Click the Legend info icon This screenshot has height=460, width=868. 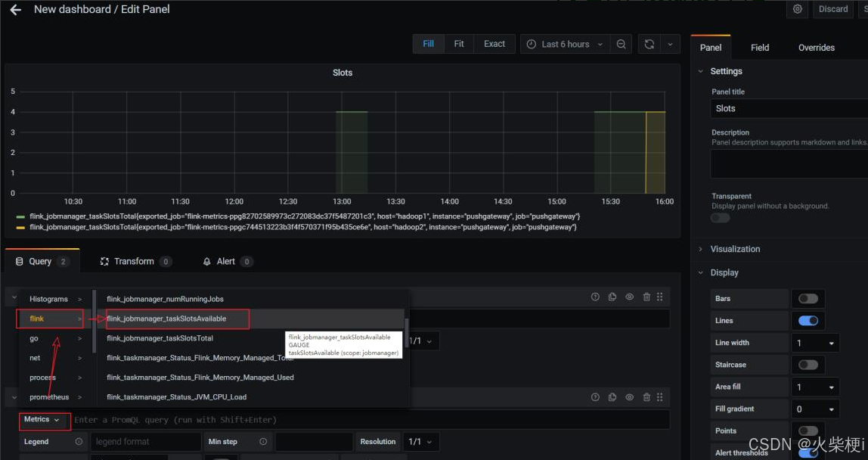(79, 442)
